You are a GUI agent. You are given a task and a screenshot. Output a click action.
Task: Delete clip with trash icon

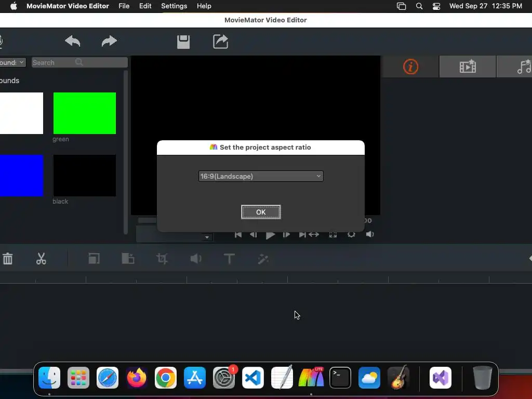[x=8, y=259]
